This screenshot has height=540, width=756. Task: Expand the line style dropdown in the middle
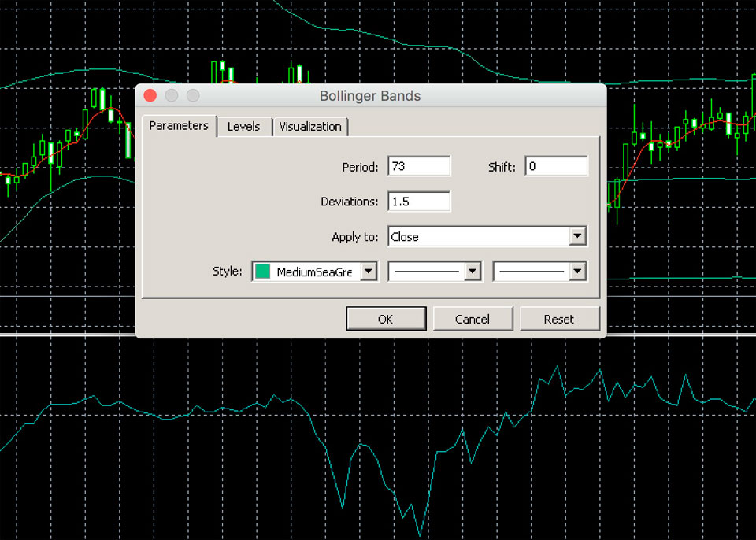(x=472, y=272)
